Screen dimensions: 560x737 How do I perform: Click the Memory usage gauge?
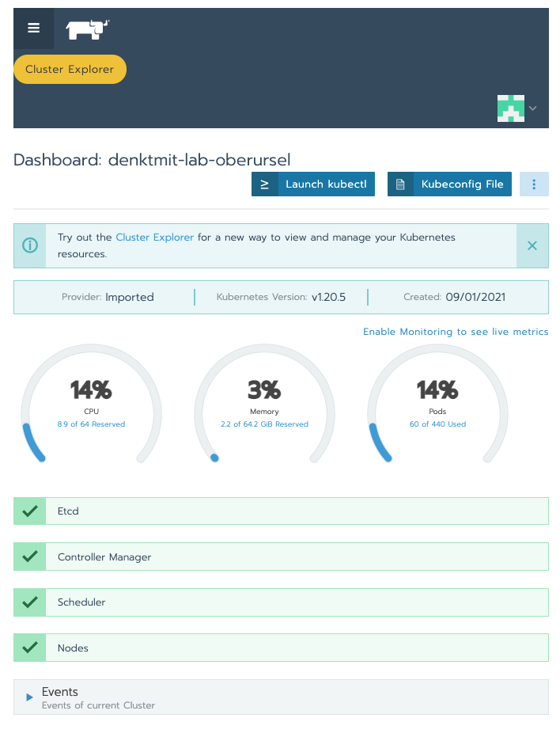click(x=264, y=404)
